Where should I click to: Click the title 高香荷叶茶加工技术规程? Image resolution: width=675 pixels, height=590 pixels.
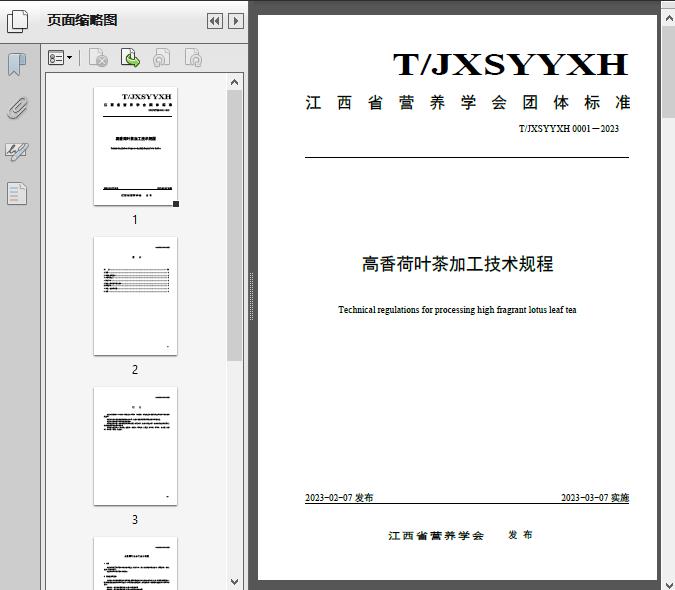click(458, 264)
